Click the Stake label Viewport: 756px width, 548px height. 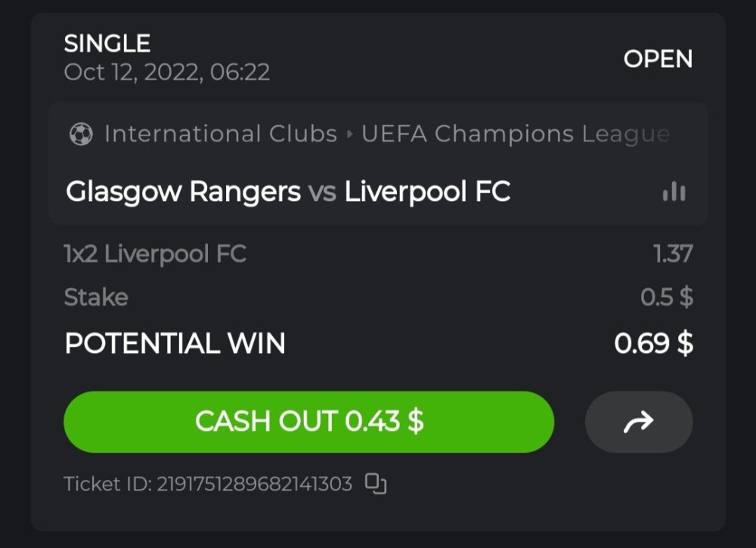[x=96, y=297]
